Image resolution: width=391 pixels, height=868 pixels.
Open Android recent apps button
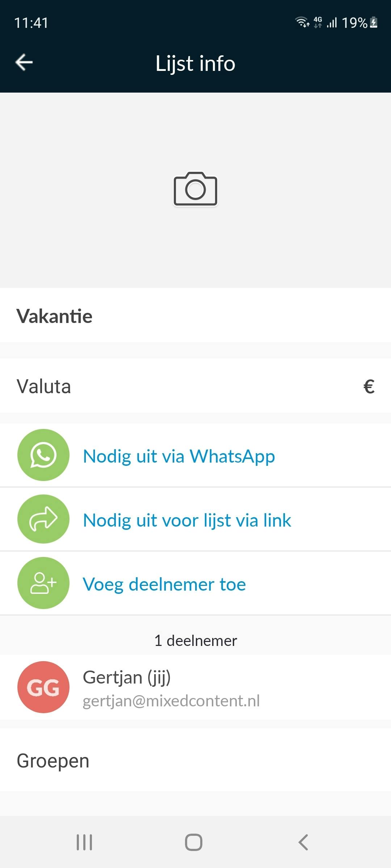tap(84, 842)
